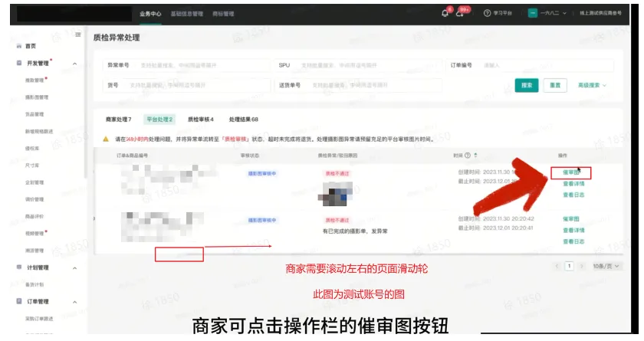644x341 pixels.
Task: Click 查看日志 in the second row
Action: tap(573, 241)
